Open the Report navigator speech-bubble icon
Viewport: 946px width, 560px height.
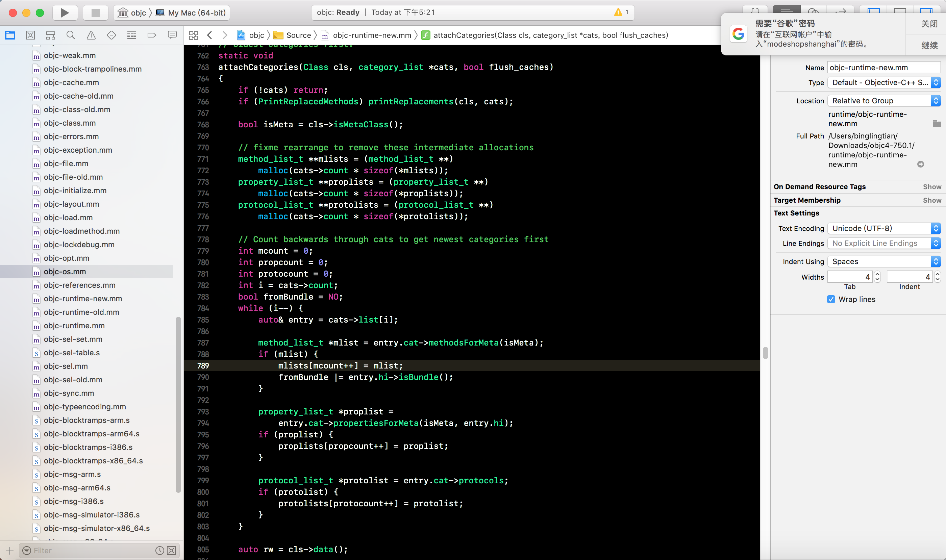click(x=172, y=35)
